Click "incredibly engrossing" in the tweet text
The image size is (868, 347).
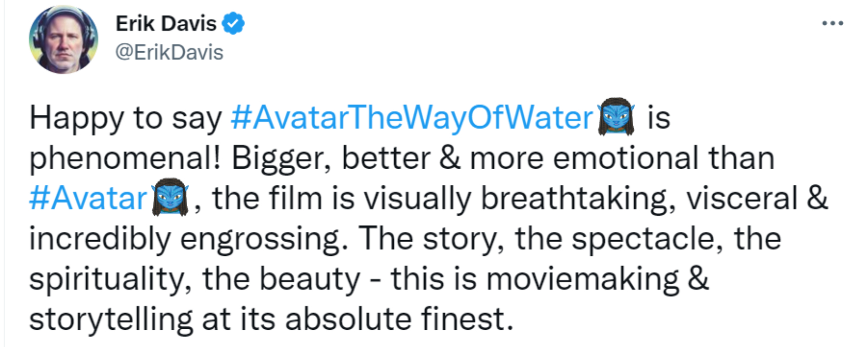(x=188, y=239)
